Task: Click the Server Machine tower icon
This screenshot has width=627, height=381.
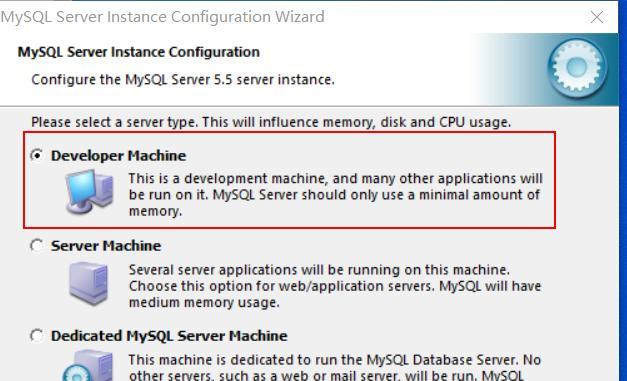Action: (x=88, y=283)
